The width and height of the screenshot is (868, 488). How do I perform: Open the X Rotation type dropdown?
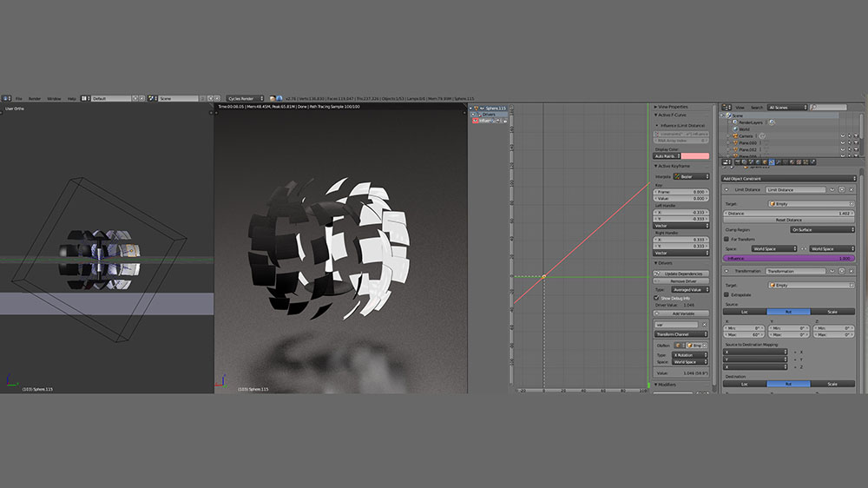point(690,355)
